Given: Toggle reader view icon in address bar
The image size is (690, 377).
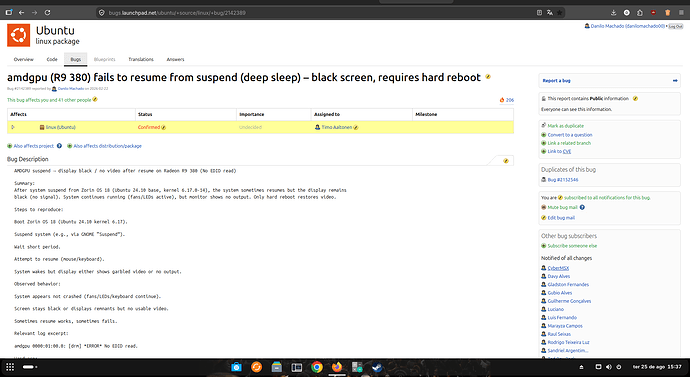Looking at the screenshot, I should click(540, 13).
